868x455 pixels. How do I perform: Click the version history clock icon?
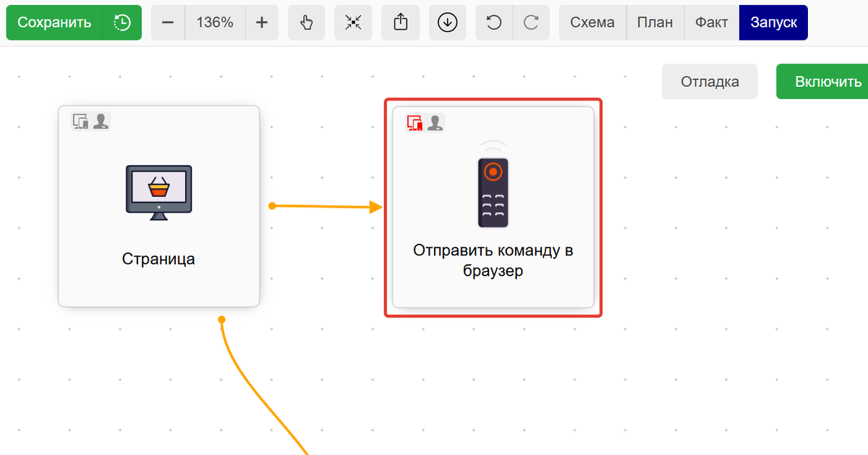pyautogui.click(x=122, y=22)
